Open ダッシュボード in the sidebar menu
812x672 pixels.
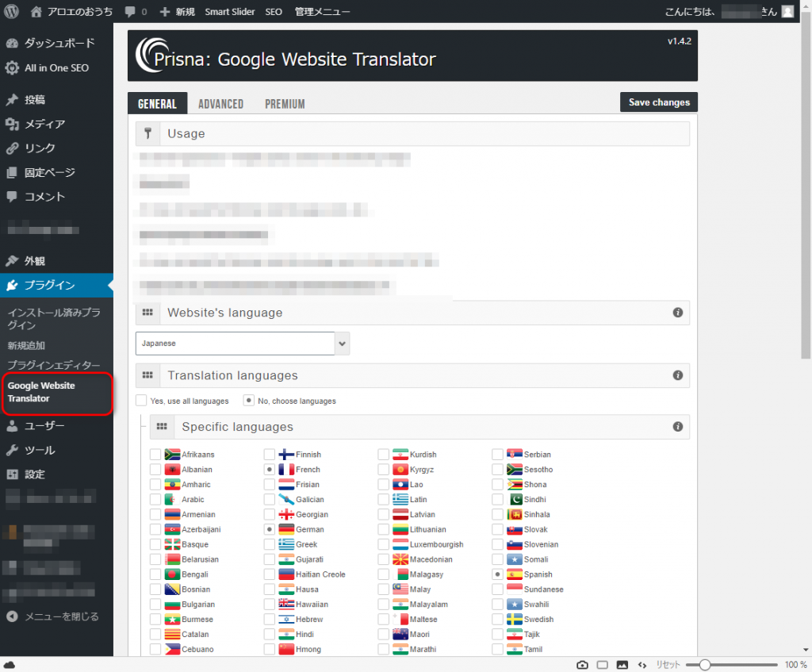[x=59, y=43]
